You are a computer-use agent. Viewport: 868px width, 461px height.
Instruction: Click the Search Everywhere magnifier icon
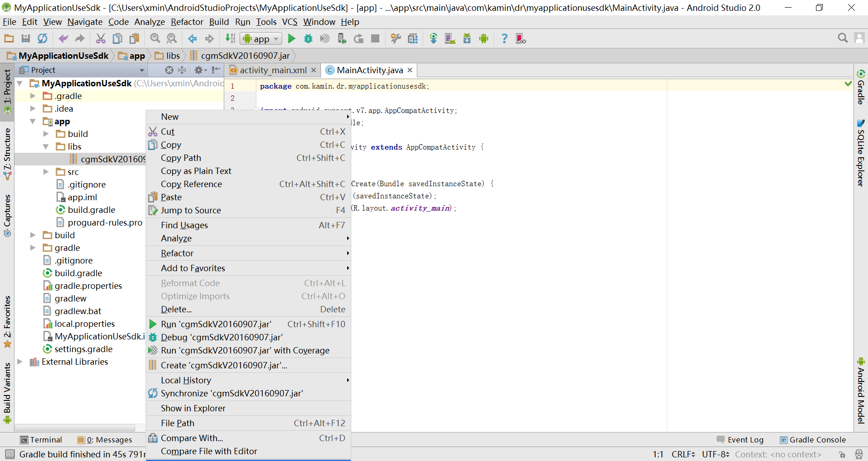843,38
